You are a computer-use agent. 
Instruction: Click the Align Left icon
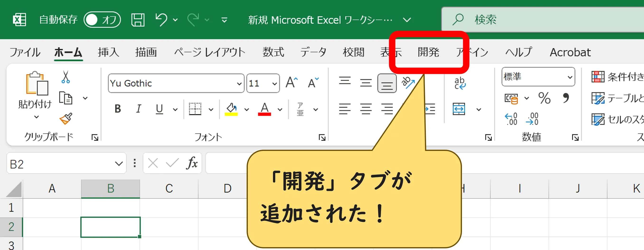(345, 109)
